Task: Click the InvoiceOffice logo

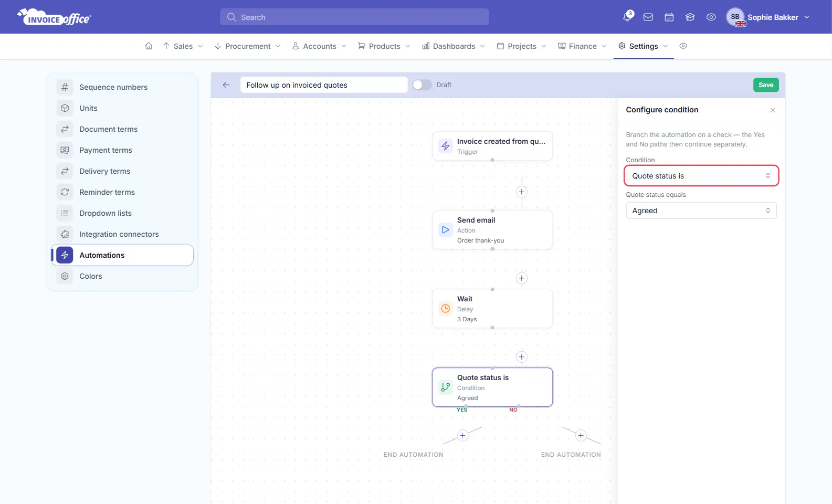Action: coord(54,17)
